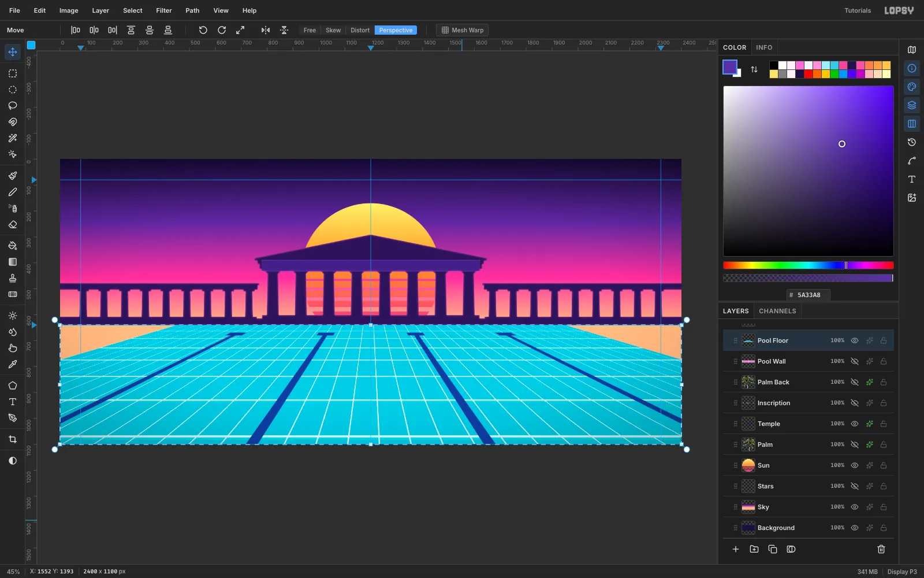Select the crop tool
This screenshot has height=578, width=924.
[x=12, y=439]
